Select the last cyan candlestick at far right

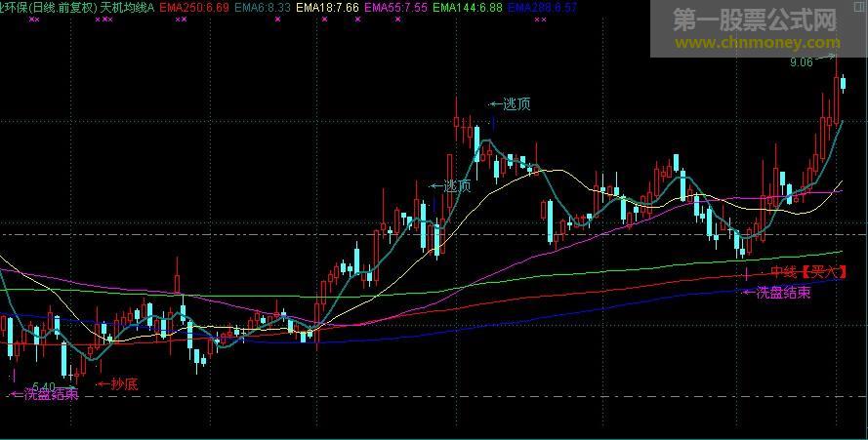point(843,83)
